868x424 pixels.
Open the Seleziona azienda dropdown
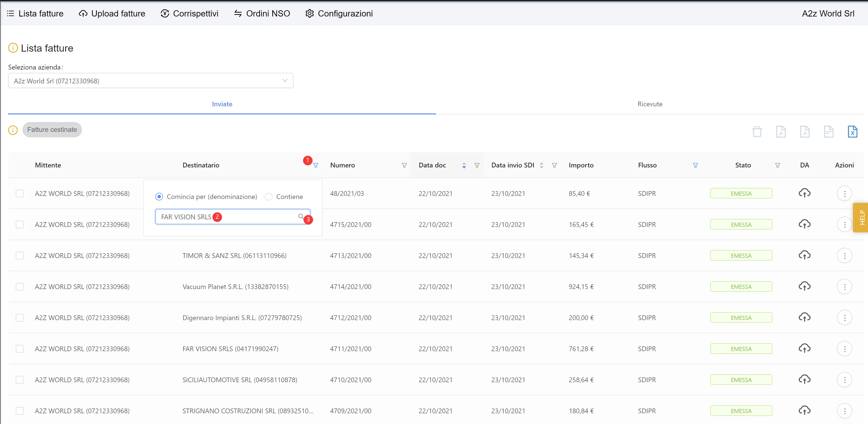coord(150,81)
